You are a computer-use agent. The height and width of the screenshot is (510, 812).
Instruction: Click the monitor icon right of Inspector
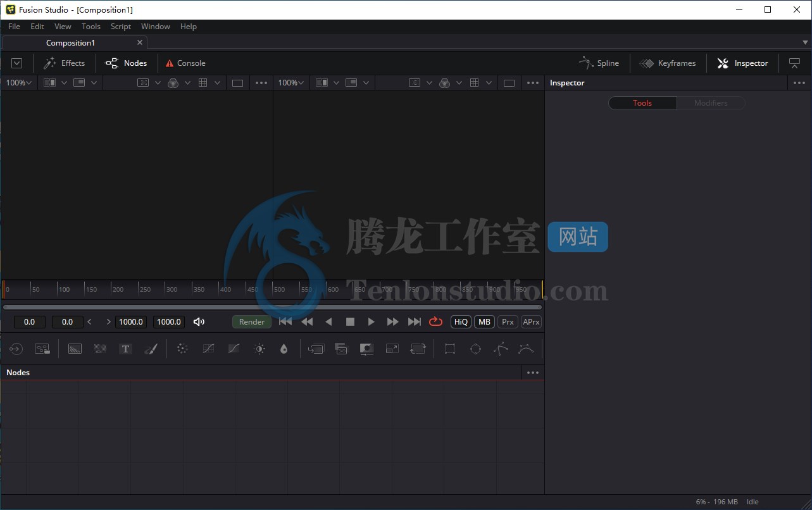pos(794,63)
